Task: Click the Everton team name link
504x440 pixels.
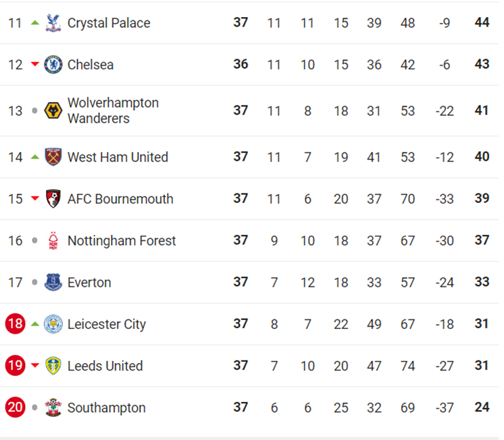Action: click(x=89, y=282)
